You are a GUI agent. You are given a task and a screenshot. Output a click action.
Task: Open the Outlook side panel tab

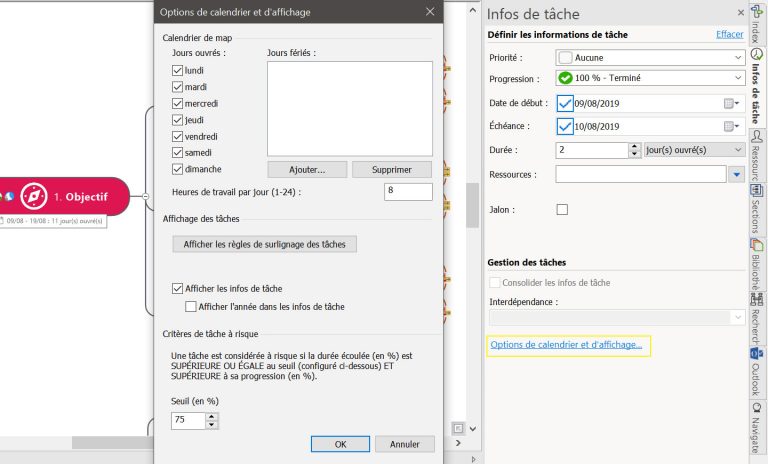point(757,370)
